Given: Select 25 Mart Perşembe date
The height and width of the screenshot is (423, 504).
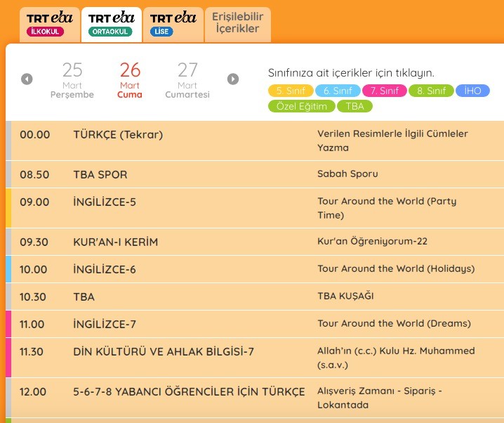Looking at the screenshot, I should 72,79.
